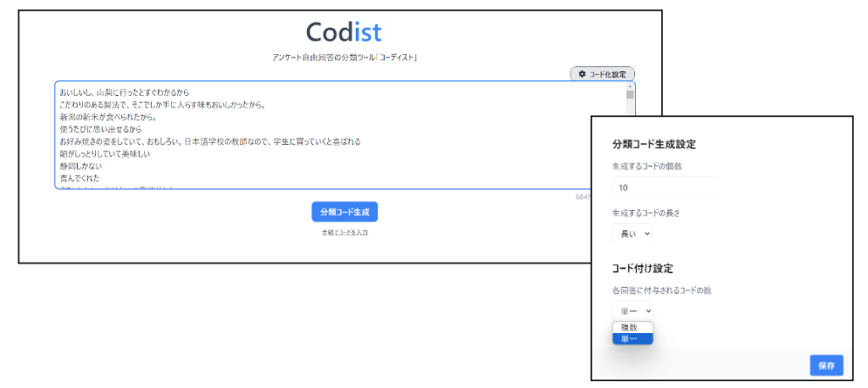Save settings with the 保存 button
The height and width of the screenshot is (388, 868).
[x=826, y=365]
